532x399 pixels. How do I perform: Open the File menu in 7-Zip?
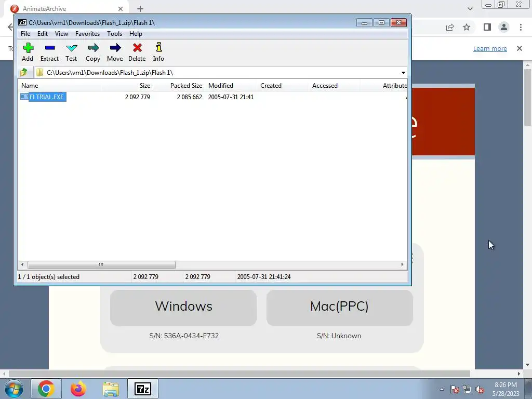25,34
